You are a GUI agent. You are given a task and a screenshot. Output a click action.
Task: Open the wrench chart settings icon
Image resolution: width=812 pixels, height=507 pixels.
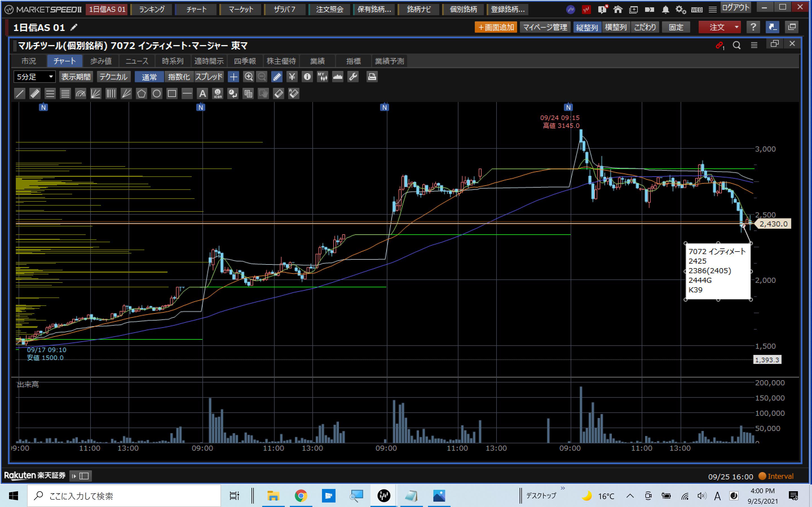pyautogui.click(x=353, y=77)
